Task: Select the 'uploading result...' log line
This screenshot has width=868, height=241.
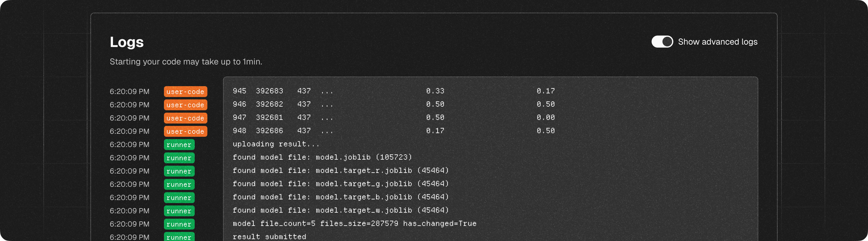Action: point(276,144)
